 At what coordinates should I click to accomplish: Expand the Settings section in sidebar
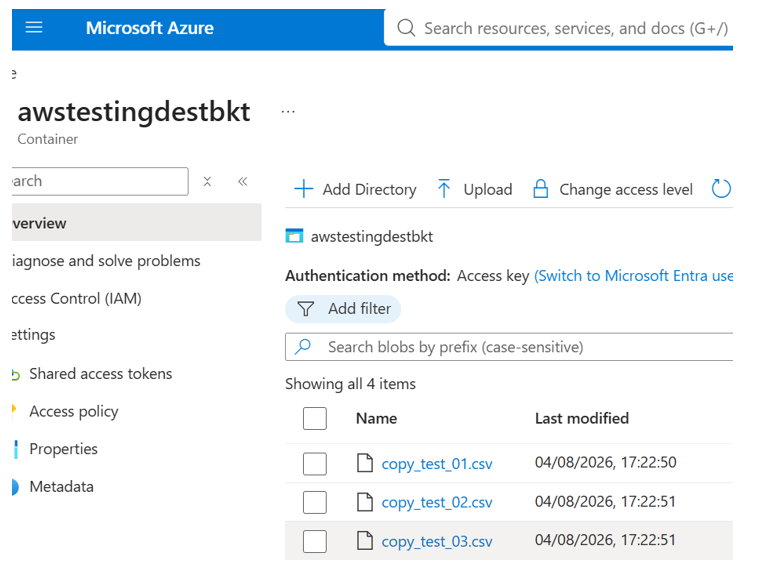point(34,335)
